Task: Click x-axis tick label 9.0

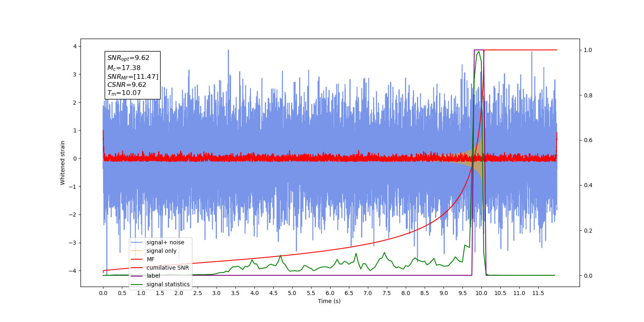Action: (444, 293)
